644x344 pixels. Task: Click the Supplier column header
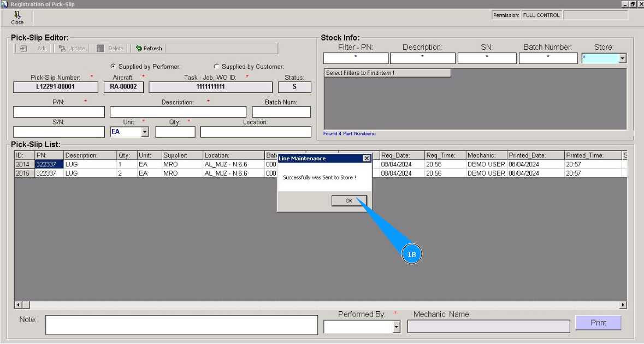(182, 155)
